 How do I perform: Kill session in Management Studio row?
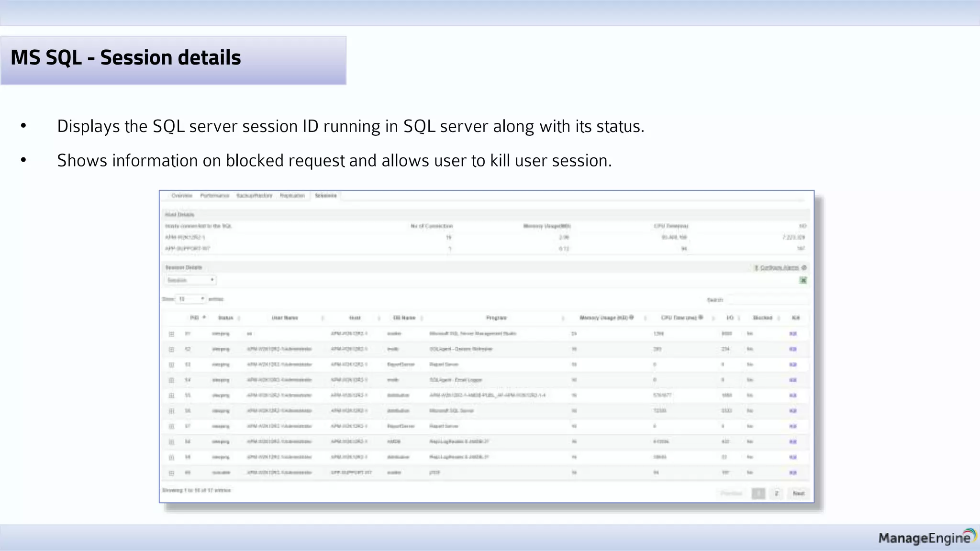tap(793, 334)
